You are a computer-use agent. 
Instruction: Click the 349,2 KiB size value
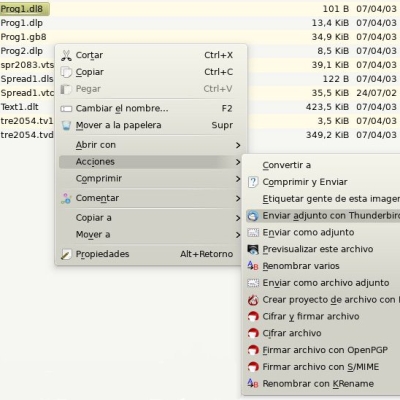tap(327, 135)
